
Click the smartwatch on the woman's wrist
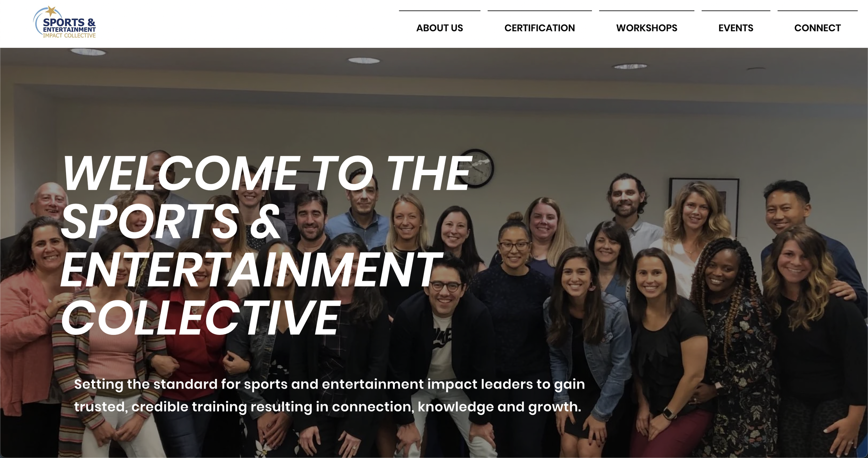tap(669, 413)
